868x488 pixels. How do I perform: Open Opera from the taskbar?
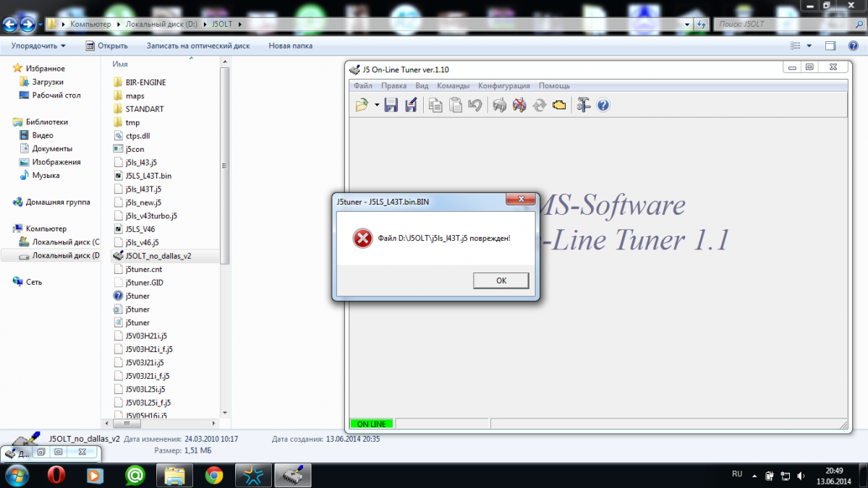pos(57,475)
